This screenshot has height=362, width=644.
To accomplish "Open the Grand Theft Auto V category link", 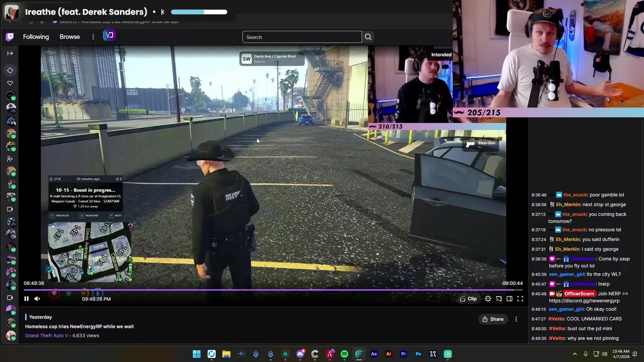I will point(46,335).
